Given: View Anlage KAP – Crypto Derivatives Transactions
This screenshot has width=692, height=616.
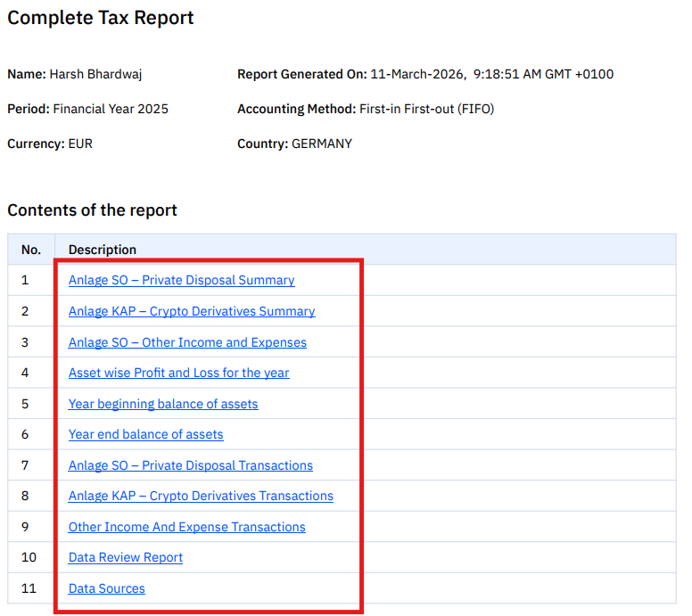Looking at the screenshot, I should coord(201,496).
